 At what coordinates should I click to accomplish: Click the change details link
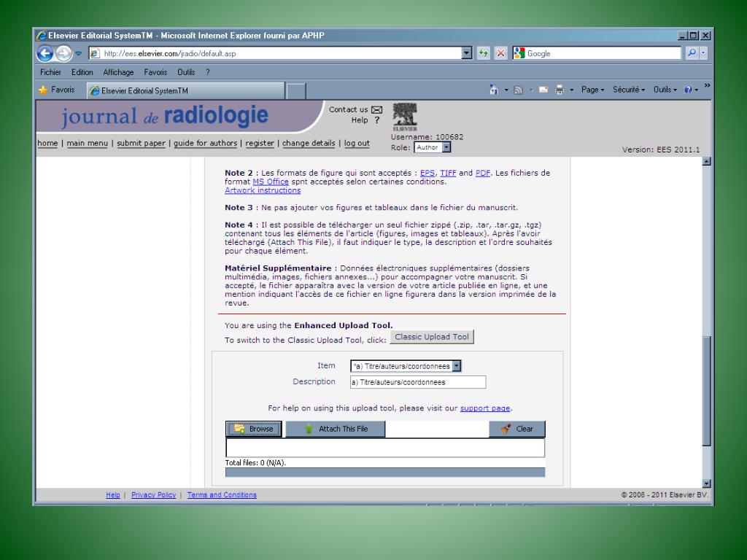(309, 143)
